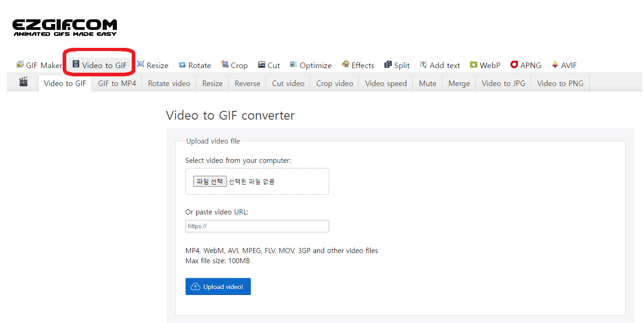Screen dimensions: 644x323
Task: Switch to the Mute tab
Action: click(x=428, y=83)
